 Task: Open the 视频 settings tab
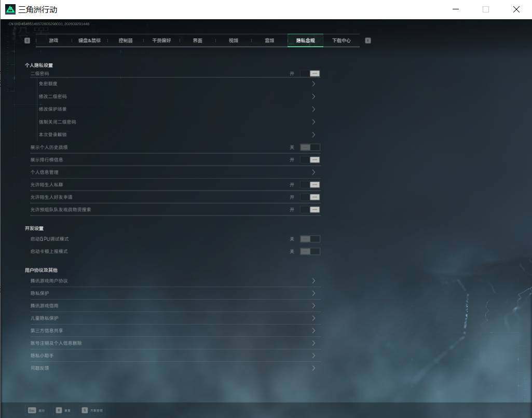(234, 41)
